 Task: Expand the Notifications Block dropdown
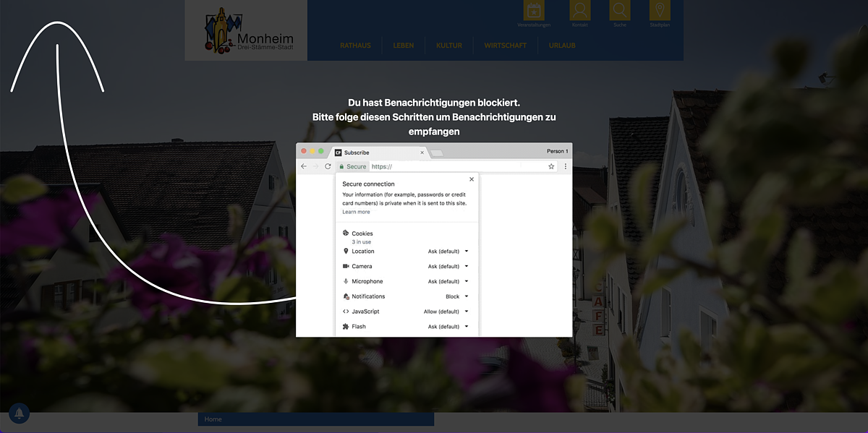[x=456, y=296]
